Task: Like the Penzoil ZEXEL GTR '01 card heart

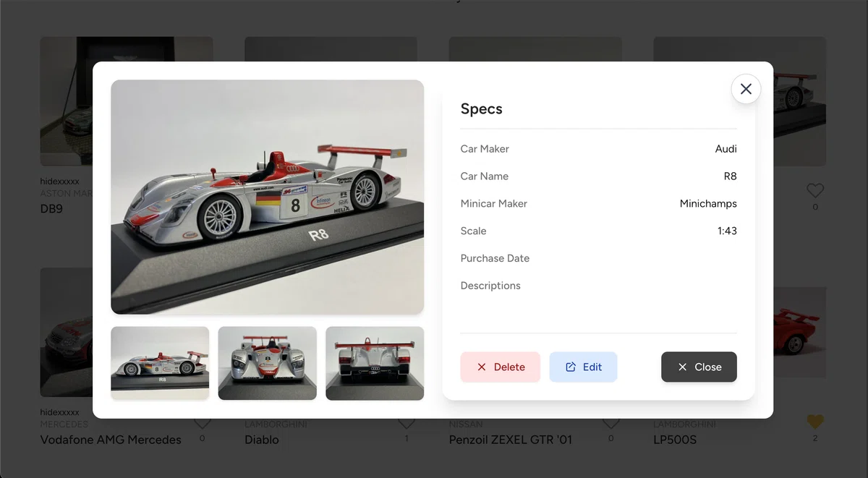Action: (611, 424)
